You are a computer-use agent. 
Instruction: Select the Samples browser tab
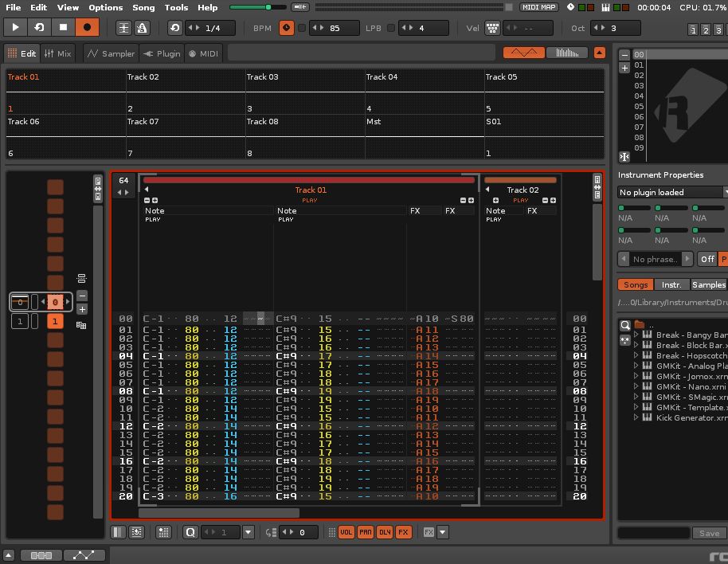coord(708,284)
